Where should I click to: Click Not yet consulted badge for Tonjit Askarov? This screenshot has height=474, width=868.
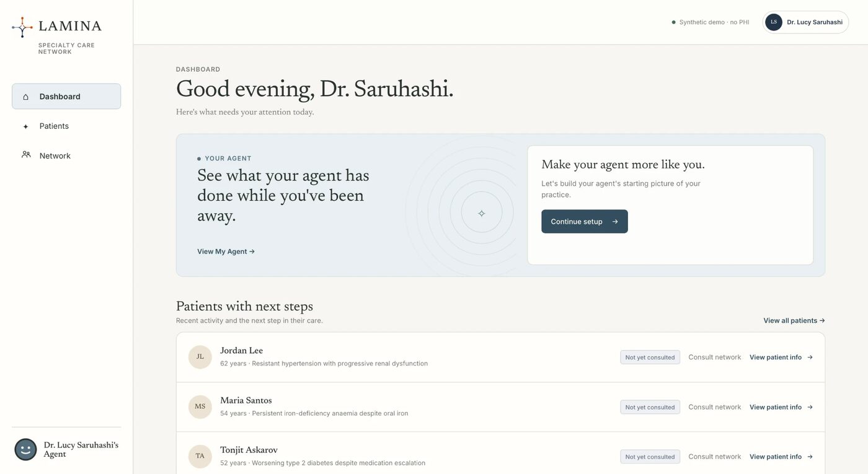click(x=650, y=457)
